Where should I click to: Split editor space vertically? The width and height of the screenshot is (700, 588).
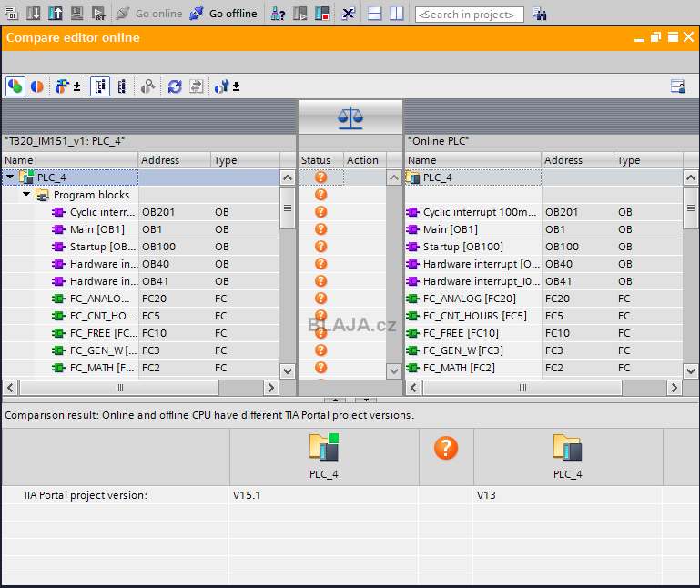pyautogui.click(x=397, y=14)
